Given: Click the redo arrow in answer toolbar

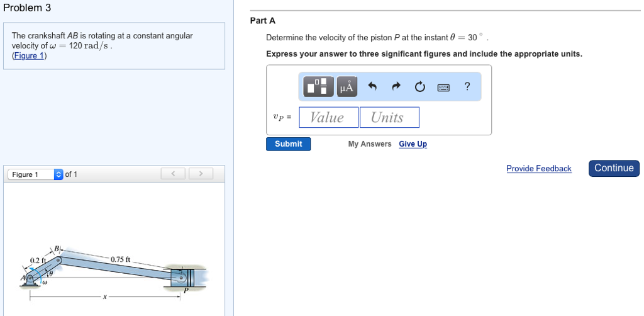Looking at the screenshot, I should tap(396, 87).
